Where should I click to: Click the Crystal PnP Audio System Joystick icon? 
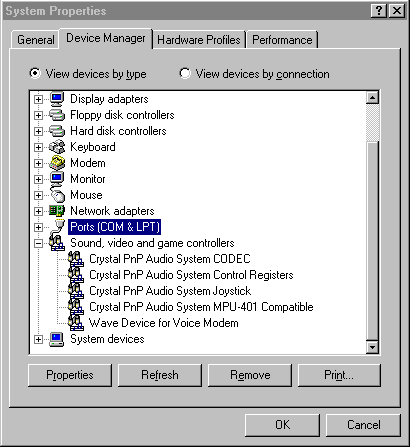[76, 291]
